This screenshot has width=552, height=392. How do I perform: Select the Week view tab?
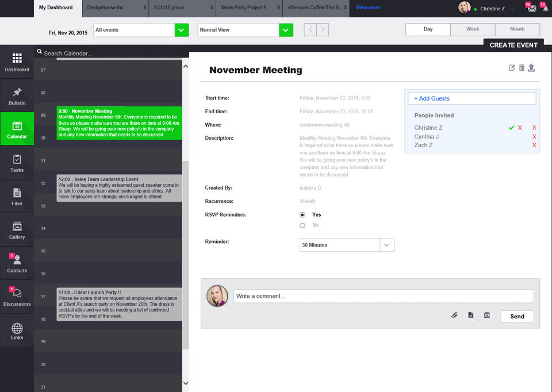tap(473, 29)
